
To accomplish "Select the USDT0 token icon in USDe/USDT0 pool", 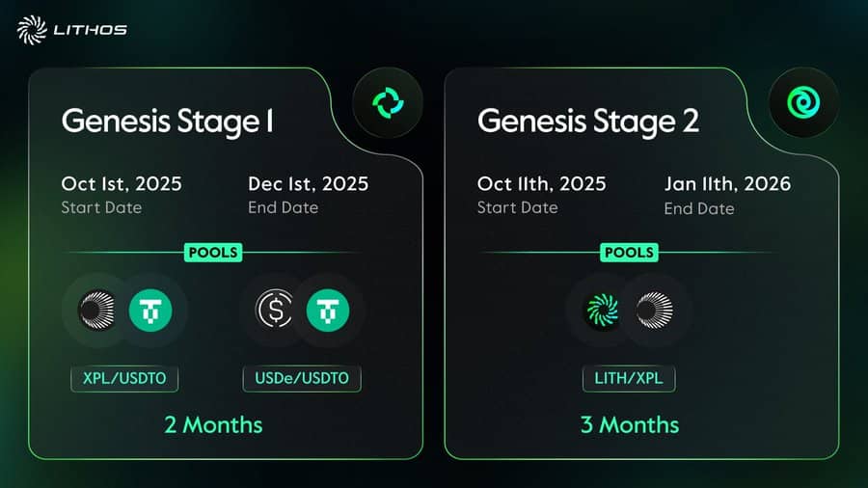I will (x=328, y=310).
